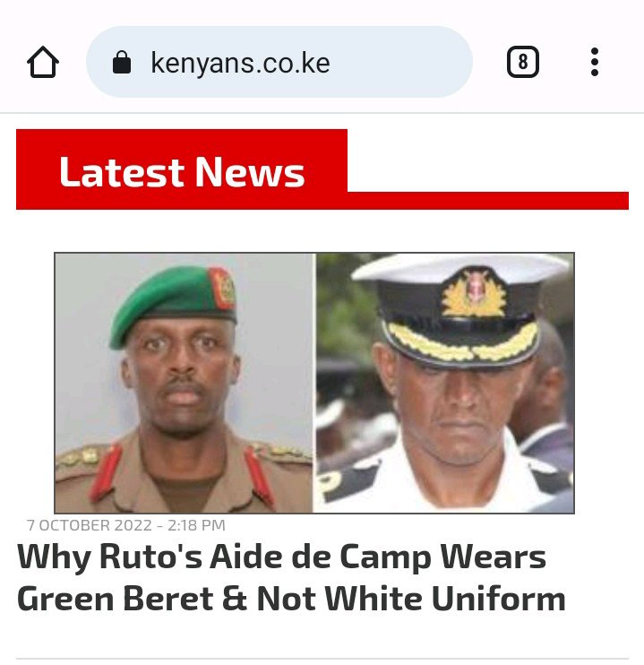Click the 7 October 2022 timestamp
644x665 pixels.
[x=125, y=525]
